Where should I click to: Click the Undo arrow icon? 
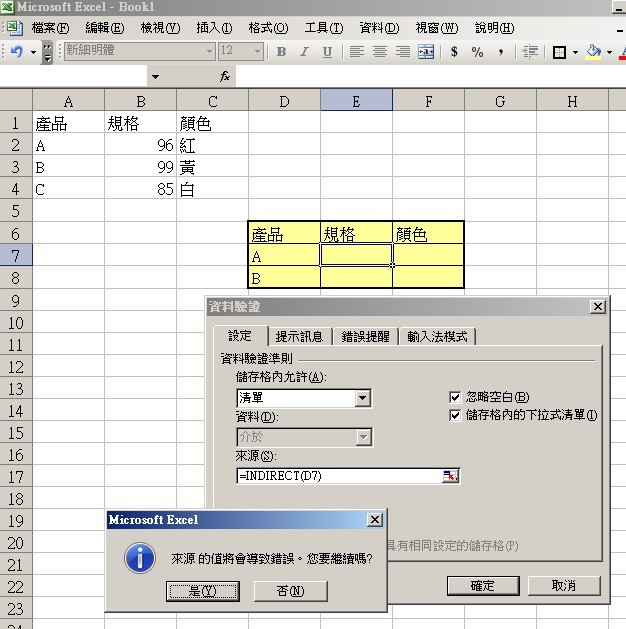[16, 51]
